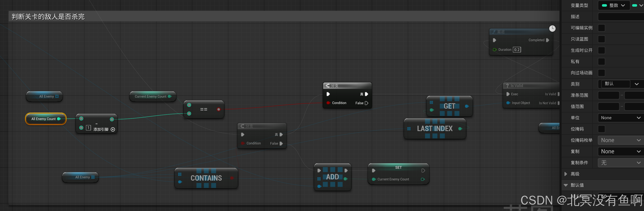Select the lower dimmed 分支 branch node header
This screenshot has height=211, width=644.
(x=262, y=126)
